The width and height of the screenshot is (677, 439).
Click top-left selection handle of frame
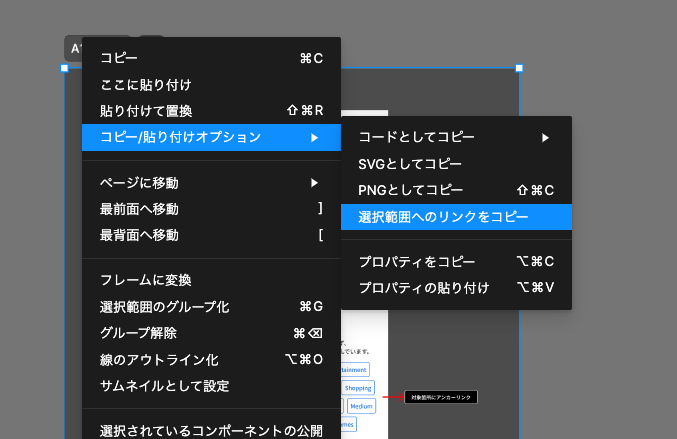click(64, 68)
